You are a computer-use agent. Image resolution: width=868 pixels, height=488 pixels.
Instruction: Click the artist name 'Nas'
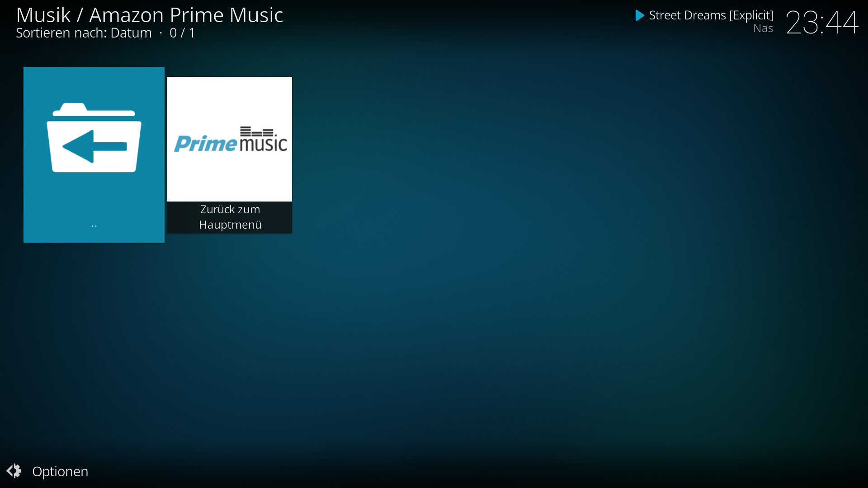pos(763,28)
